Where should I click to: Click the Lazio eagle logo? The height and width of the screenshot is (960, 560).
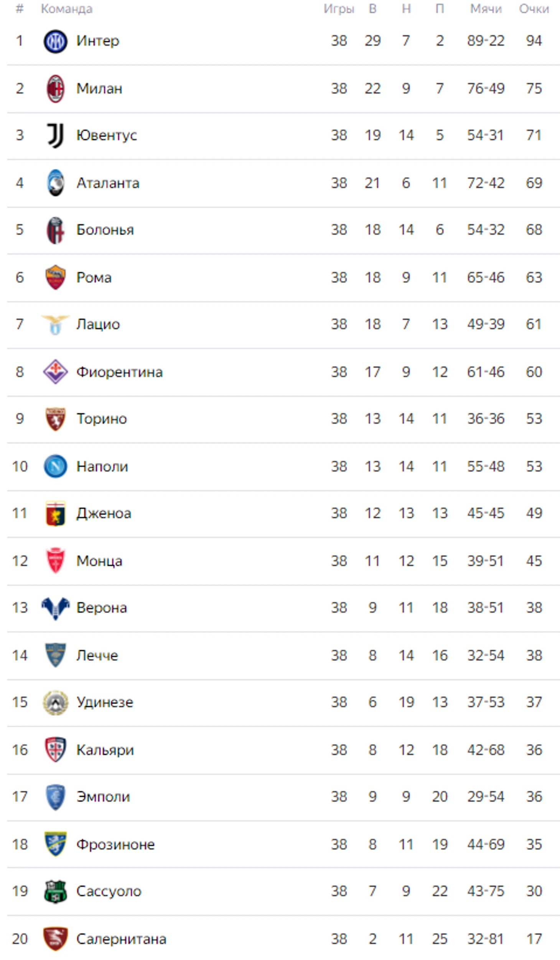coord(55,324)
